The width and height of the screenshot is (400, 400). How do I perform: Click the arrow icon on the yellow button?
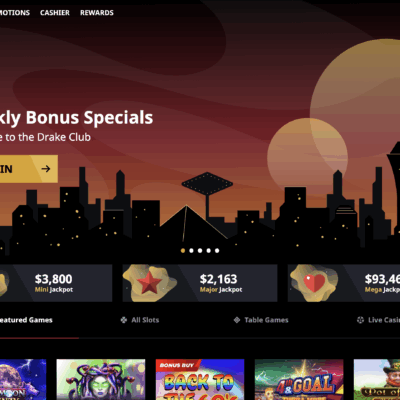(x=46, y=169)
